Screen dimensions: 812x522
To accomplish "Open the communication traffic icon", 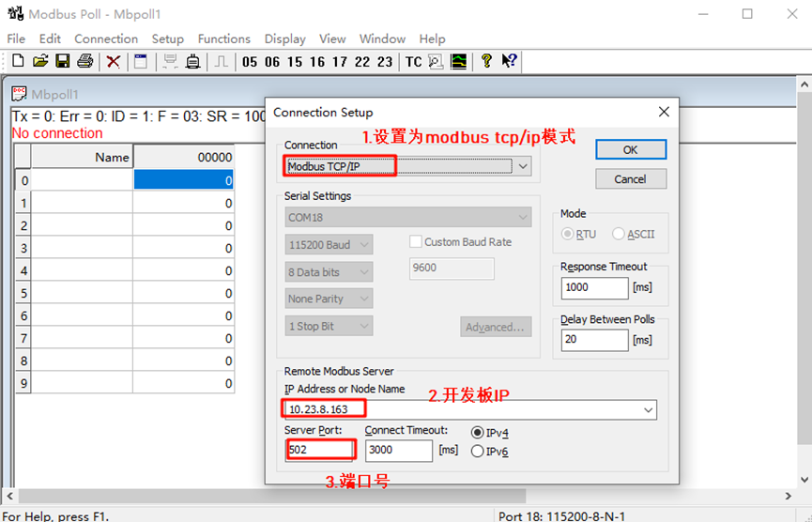I will [436, 62].
